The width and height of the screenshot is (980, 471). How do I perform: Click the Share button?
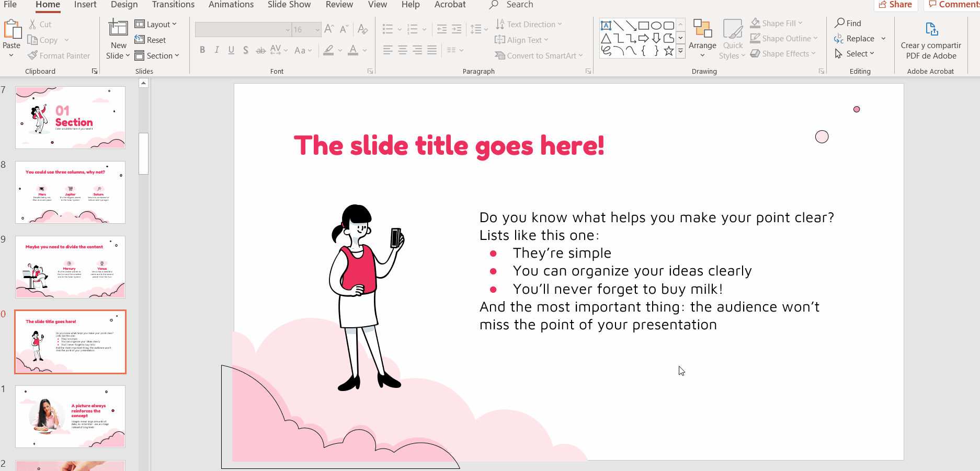(x=896, y=5)
